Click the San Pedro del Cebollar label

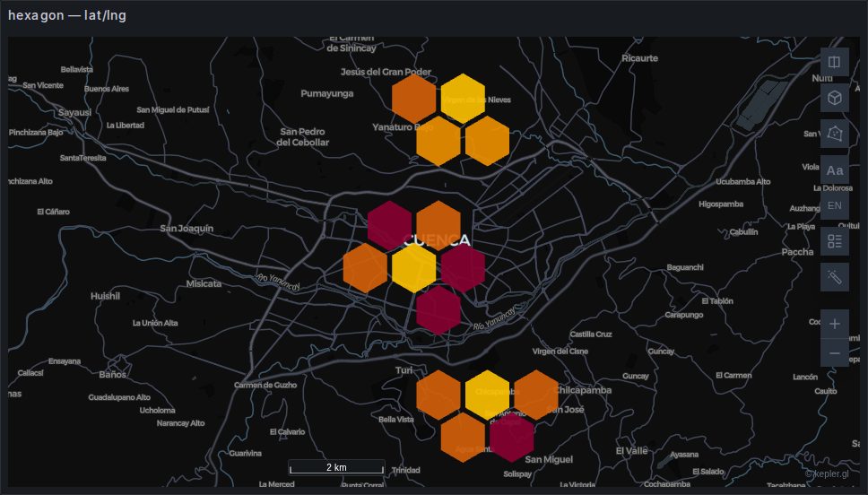click(303, 137)
